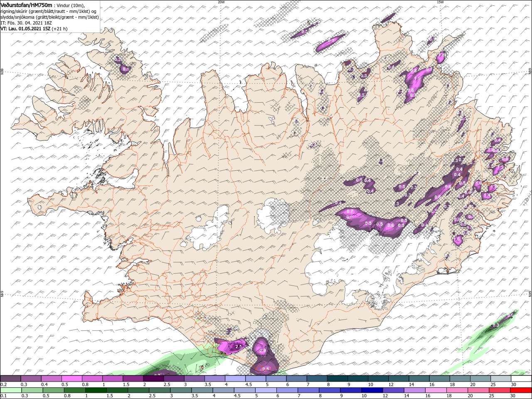Click the 15W longitude label
The image size is (532, 399).
[440, 2]
